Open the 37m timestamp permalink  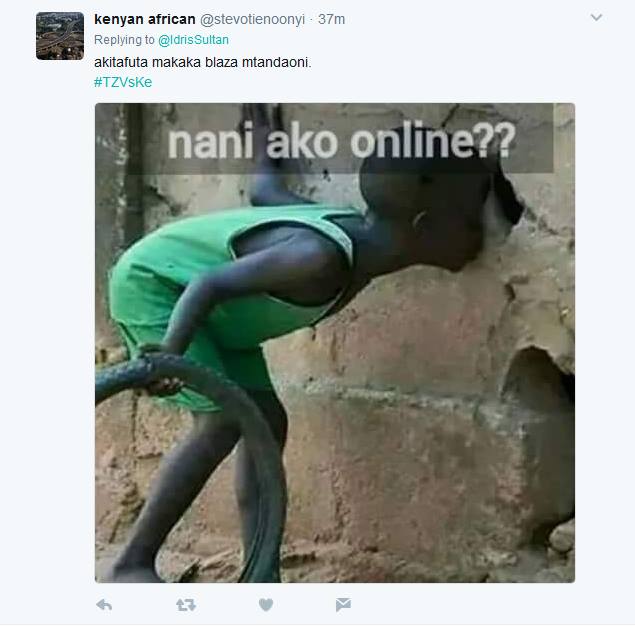coord(331,19)
